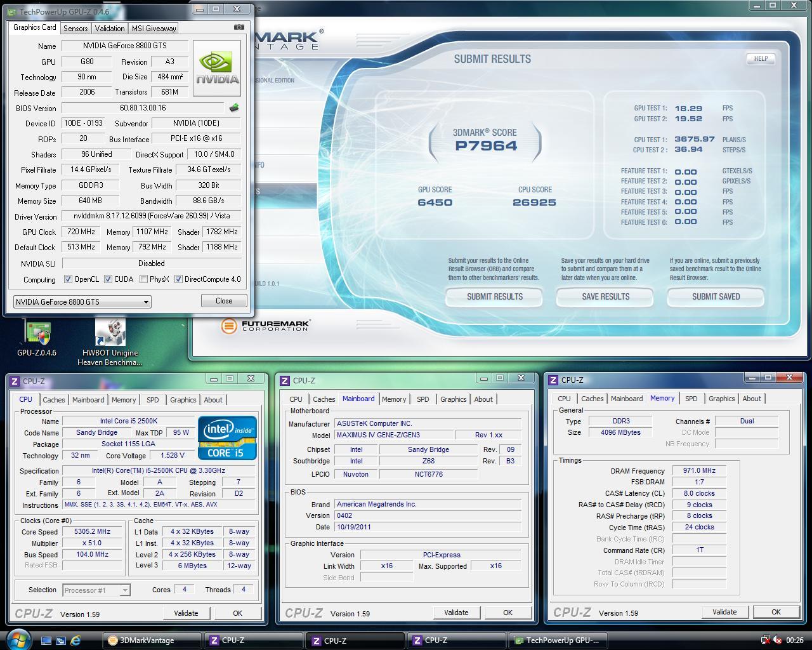Click Validate in CPU-Z mainboard window
Viewport: 812px width, 650px height.
tap(456, 613)
